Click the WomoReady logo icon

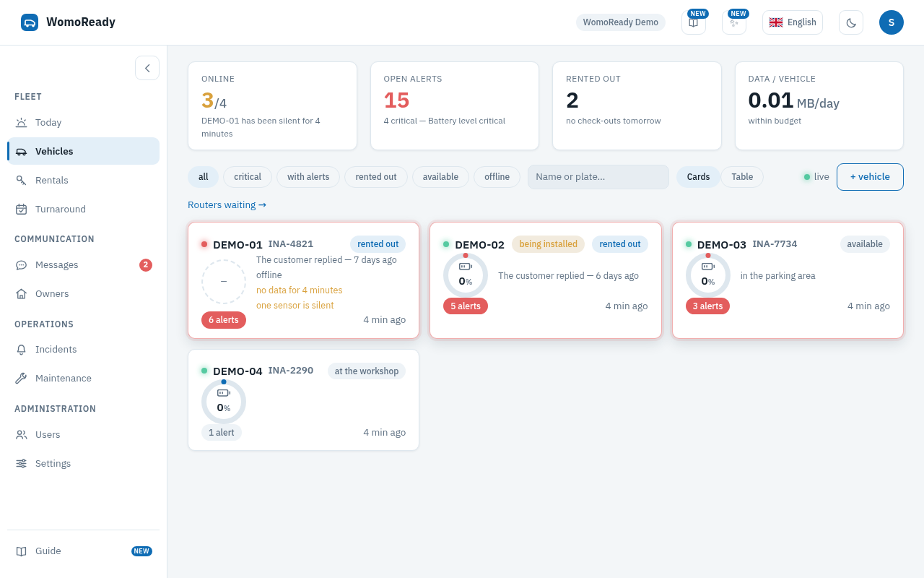[30, 22]
